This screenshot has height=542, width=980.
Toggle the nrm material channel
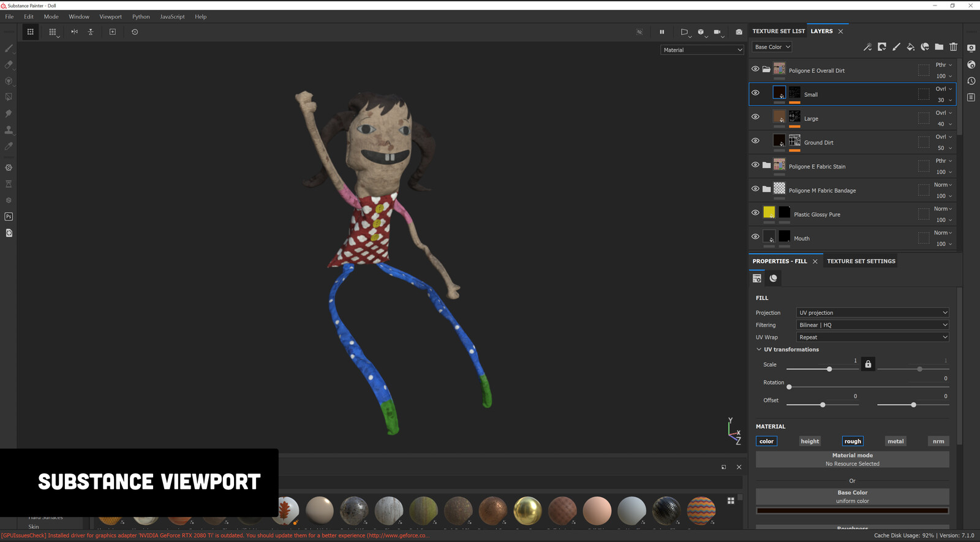938,441
